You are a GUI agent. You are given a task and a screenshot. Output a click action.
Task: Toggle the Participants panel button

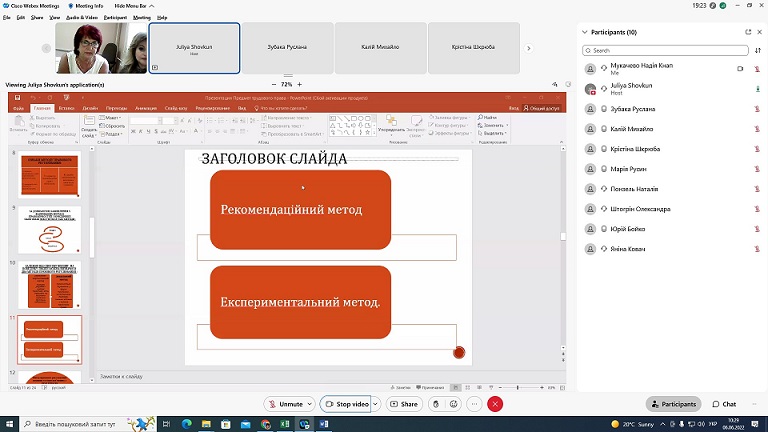(x=674, y=404)
